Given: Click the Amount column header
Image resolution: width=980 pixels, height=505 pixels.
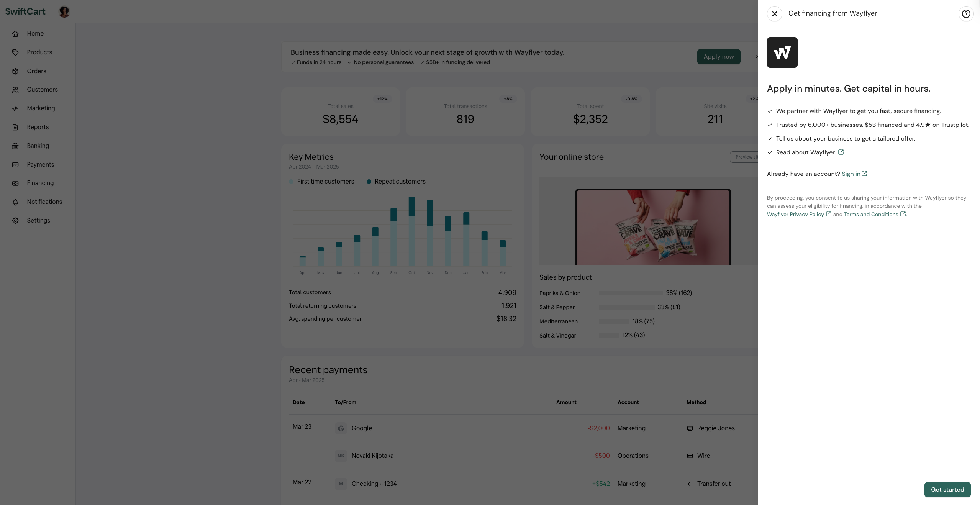Looking at the screenshot, I should (566, 402).
